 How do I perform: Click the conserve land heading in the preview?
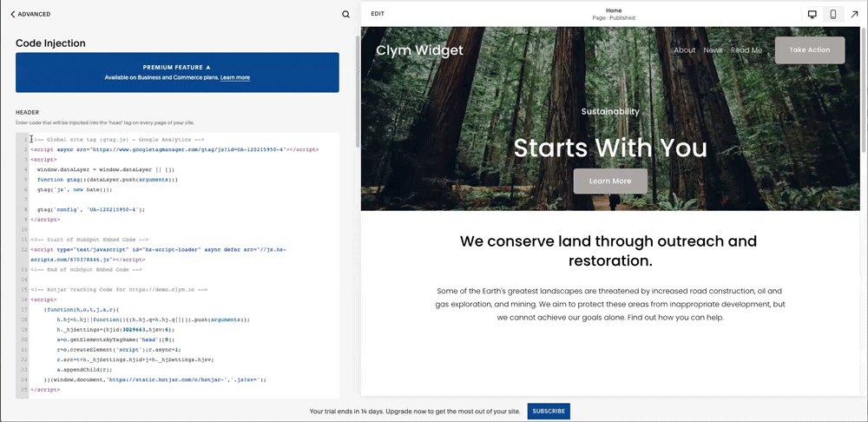pyautogui.click(x=608, y=251)
